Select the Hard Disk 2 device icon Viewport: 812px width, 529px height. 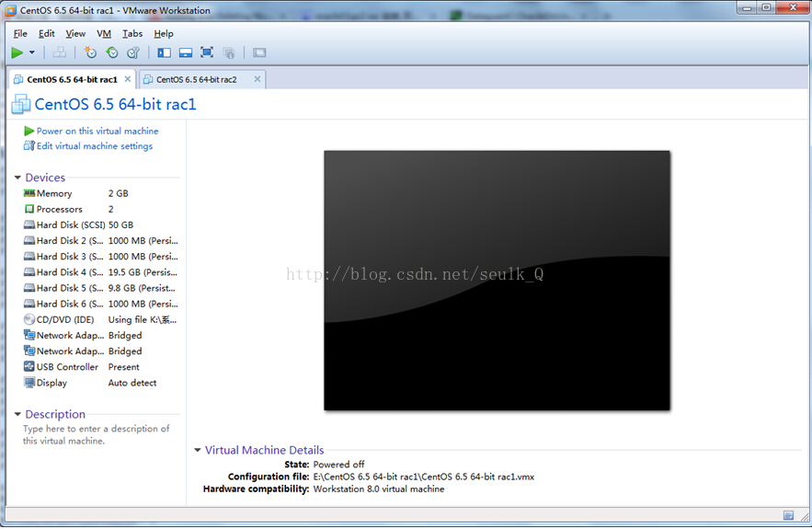click(x=29, y=241)
